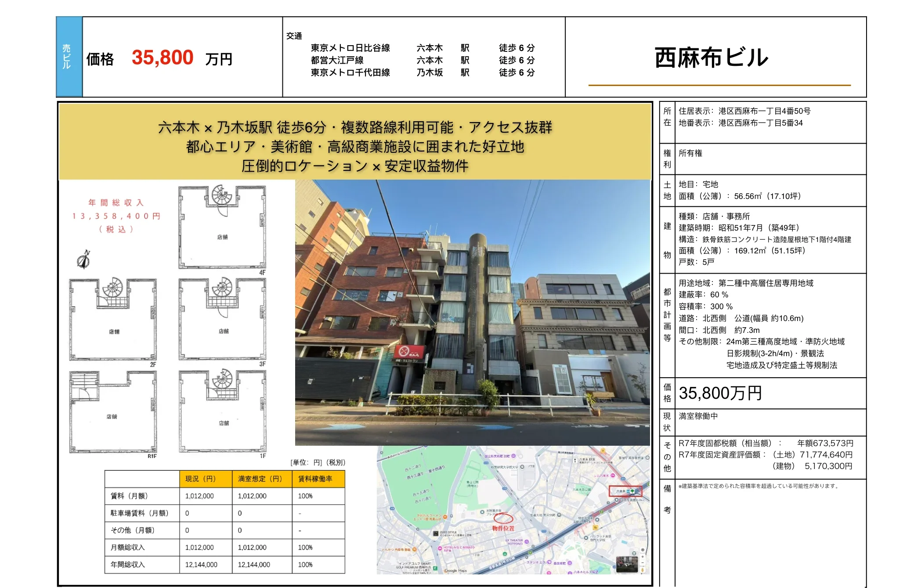903x588 pixels.
Task: Click the 所有権 rights entry
Action: click(690, 153)
